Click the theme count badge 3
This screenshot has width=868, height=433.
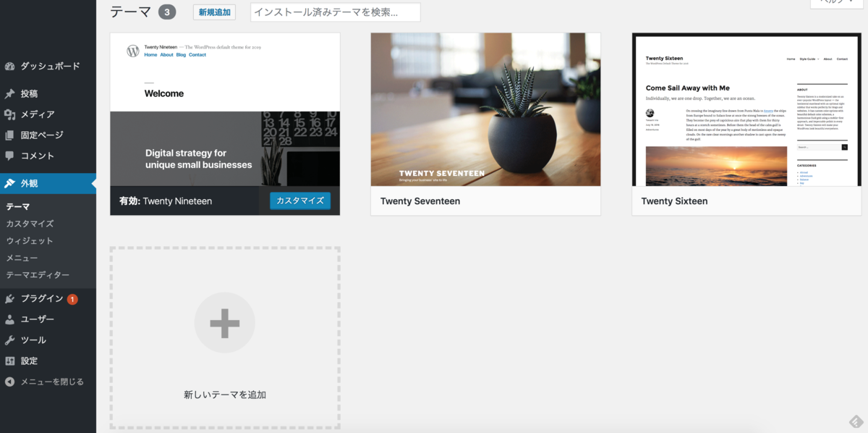point(167,12)
